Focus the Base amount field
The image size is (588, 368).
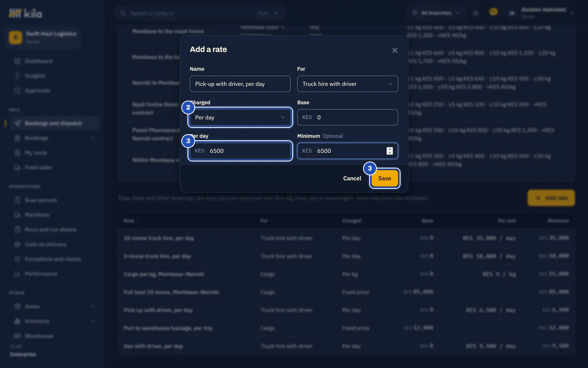(347, 117)
